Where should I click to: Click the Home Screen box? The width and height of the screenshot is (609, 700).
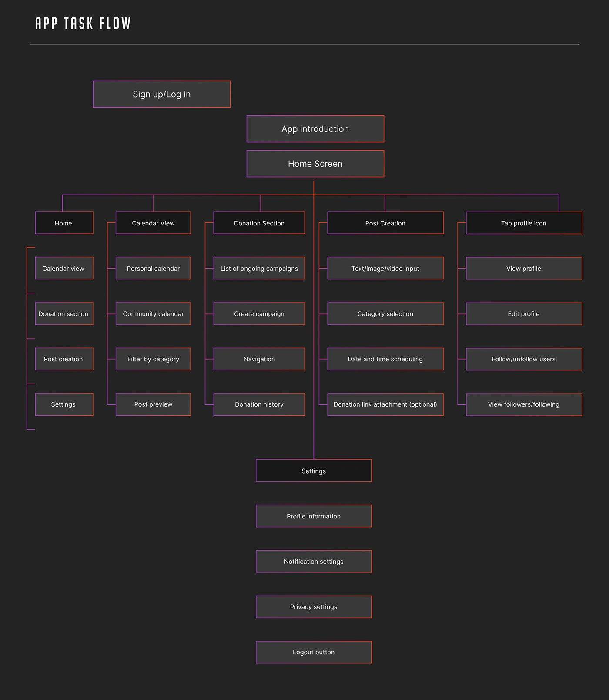(315, 164)
